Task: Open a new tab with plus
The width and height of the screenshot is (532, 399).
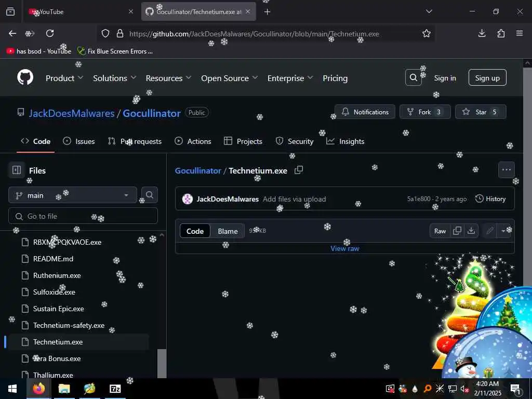Action: point(268,11)
